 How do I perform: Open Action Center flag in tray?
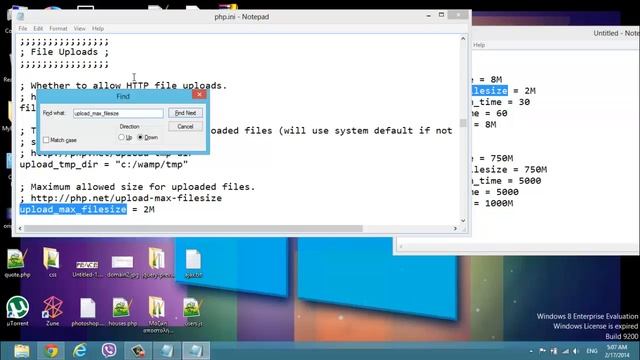(542, 351)
